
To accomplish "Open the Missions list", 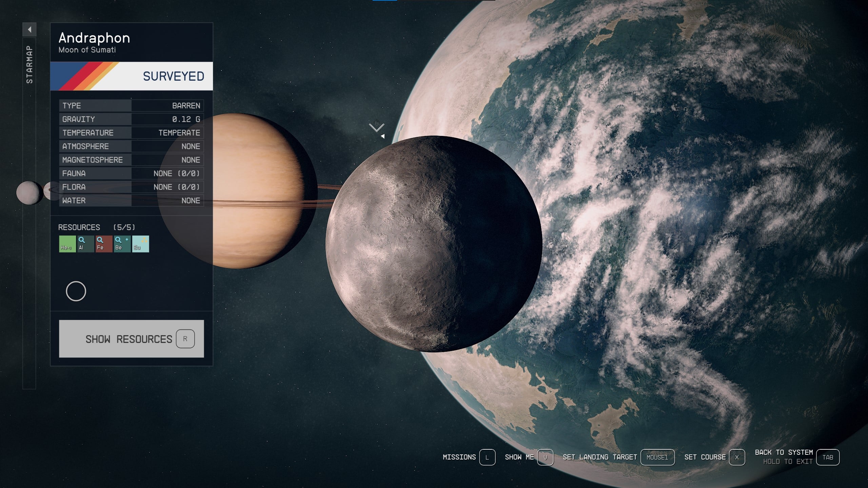I will coord(459,457).
